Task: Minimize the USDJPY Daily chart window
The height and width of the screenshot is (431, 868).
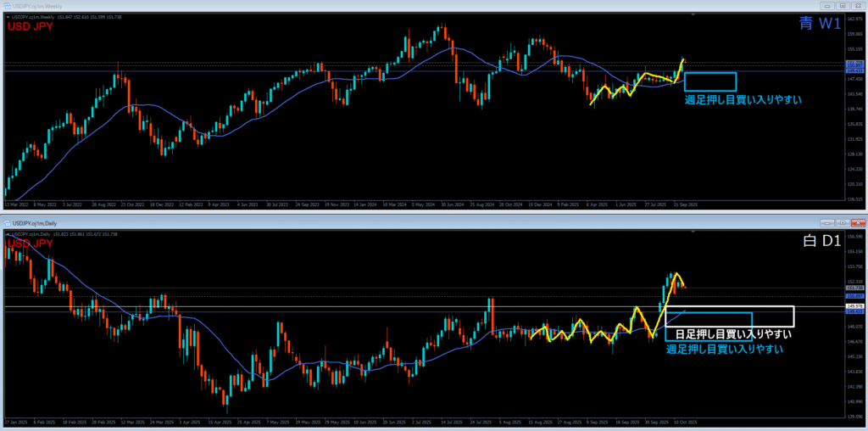Action: 828,222
